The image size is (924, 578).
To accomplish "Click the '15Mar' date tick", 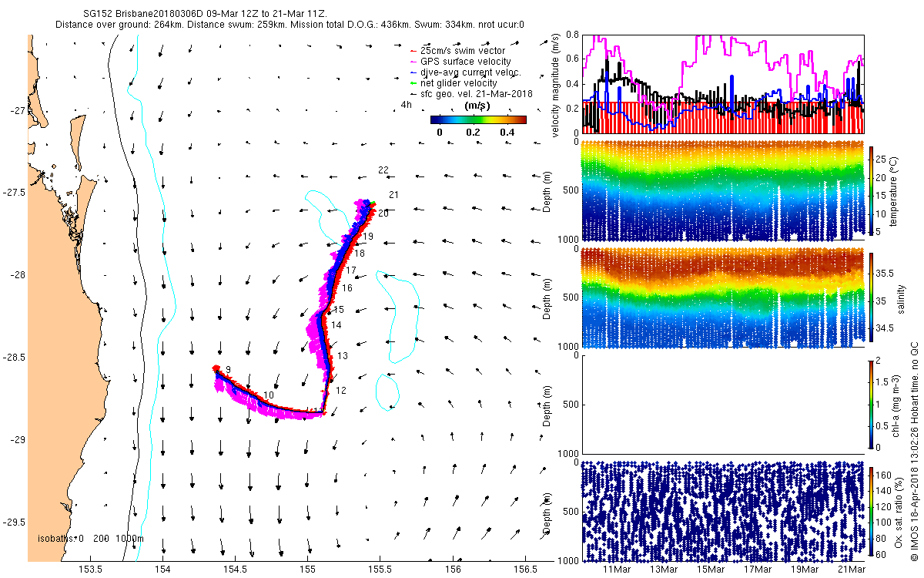I will point(711,570).
